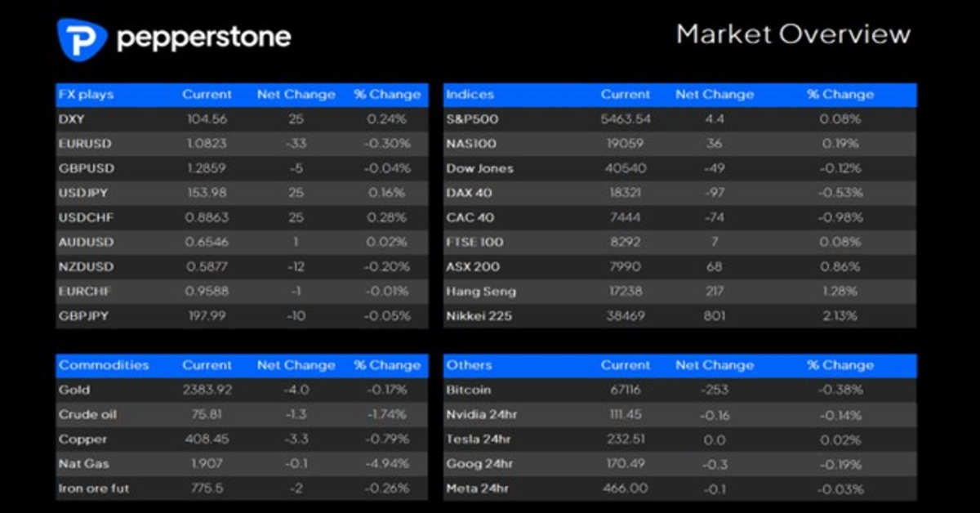Click the Nat Gas percent change -4.94%
Viewport: 980px width, 513px height.
pyautogui.click(x=387, y=464)
